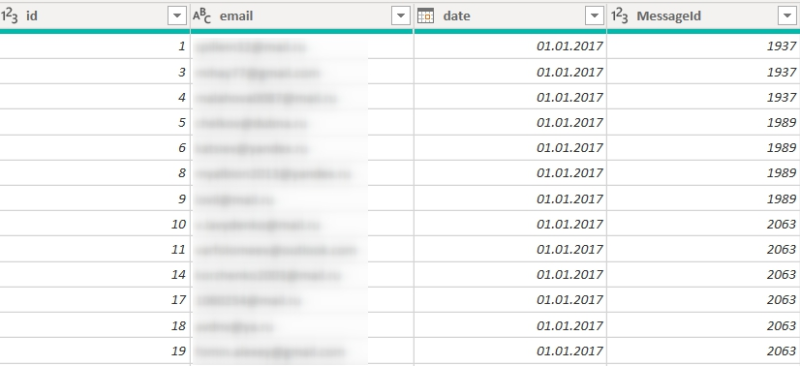Select the MessageId column header
Screen dimensions: 800x366
[704, 16]
